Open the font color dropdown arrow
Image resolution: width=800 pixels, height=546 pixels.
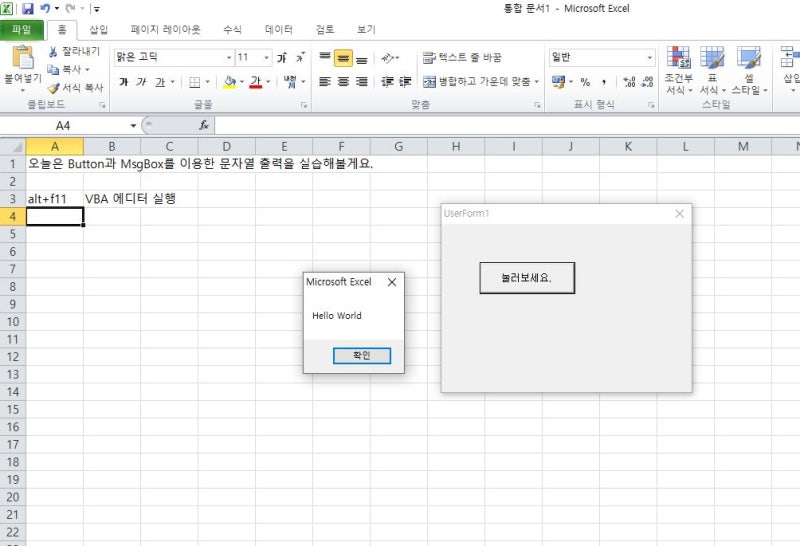coord(268,82)
